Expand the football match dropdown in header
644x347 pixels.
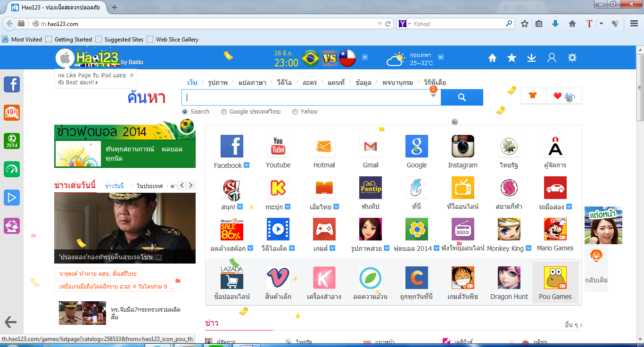click(x=365, y=57)
